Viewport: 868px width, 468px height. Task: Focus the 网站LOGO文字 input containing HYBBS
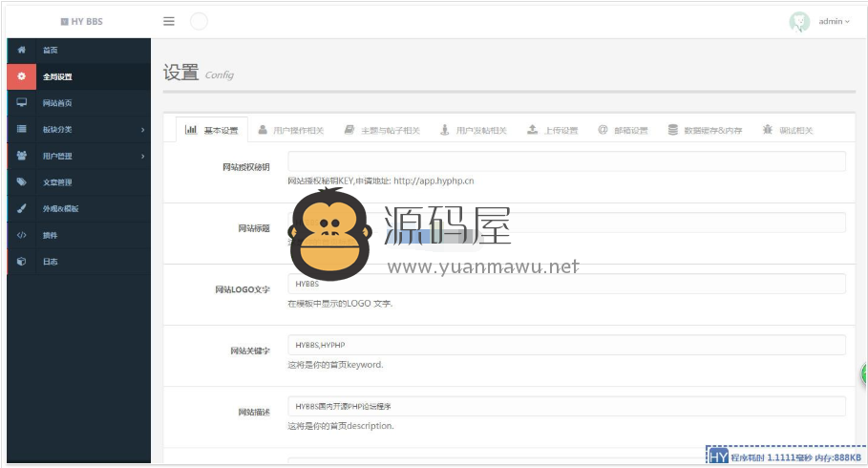(566, 284)
